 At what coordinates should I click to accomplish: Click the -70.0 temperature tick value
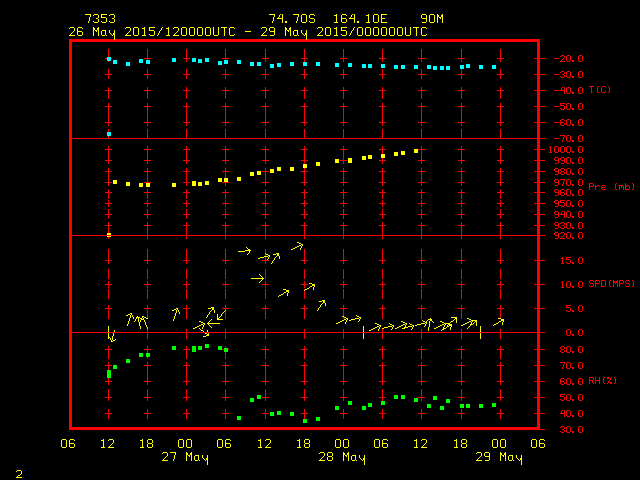point(569,138)
